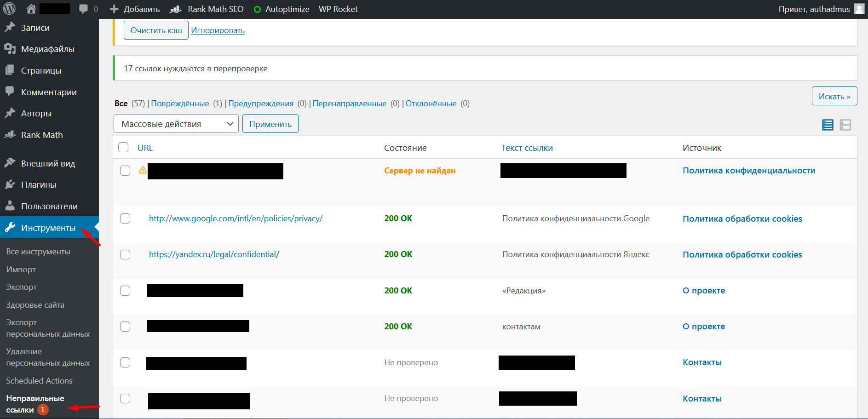Expand the Внешний вид sidebar menu
Image resolution: width=868 pixels, height=419 pixels.
(x=48, y=163)
